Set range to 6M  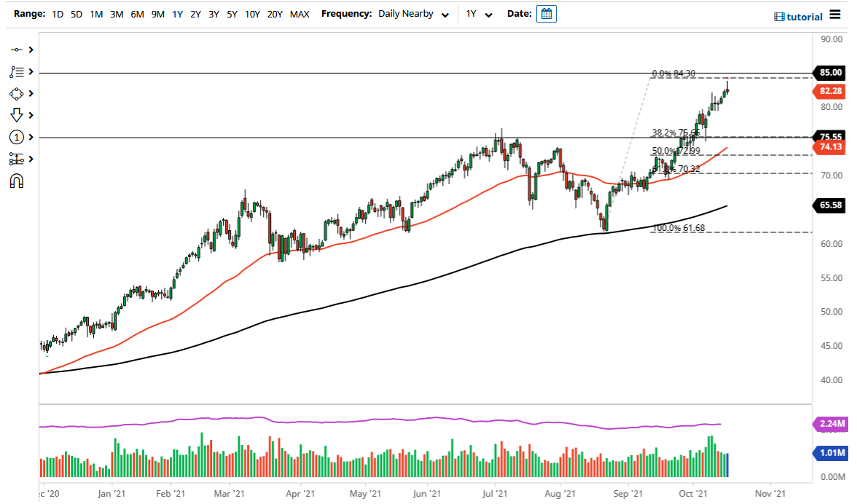point(137,14)
